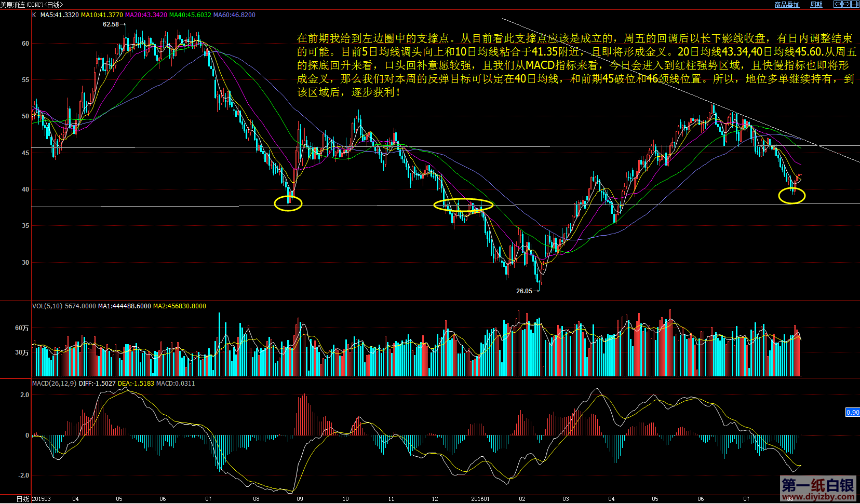Click the yellow support circle near month 09

tap(288, 203)
